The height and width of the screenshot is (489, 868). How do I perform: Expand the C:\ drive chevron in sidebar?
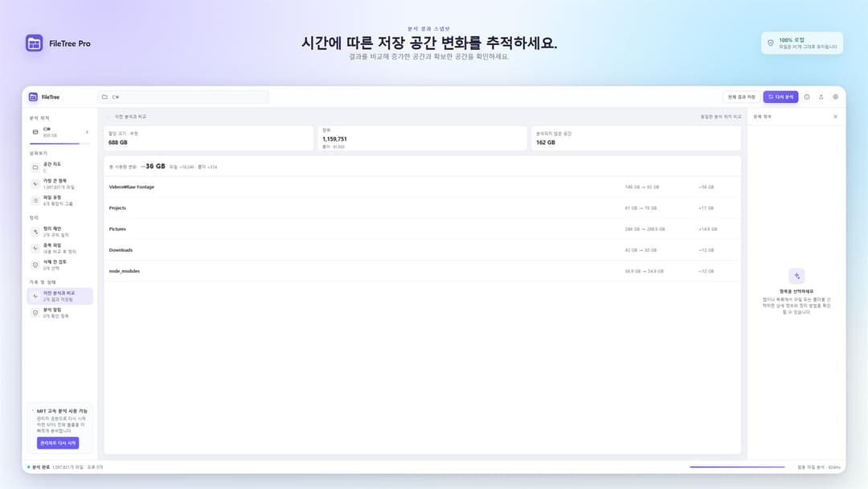pos(87,132)
